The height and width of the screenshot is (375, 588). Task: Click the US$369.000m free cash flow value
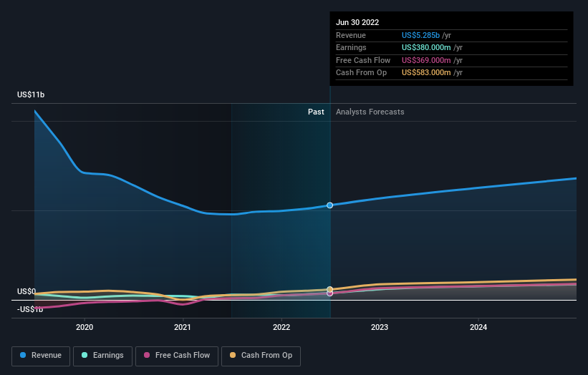(x=426, y=60)
